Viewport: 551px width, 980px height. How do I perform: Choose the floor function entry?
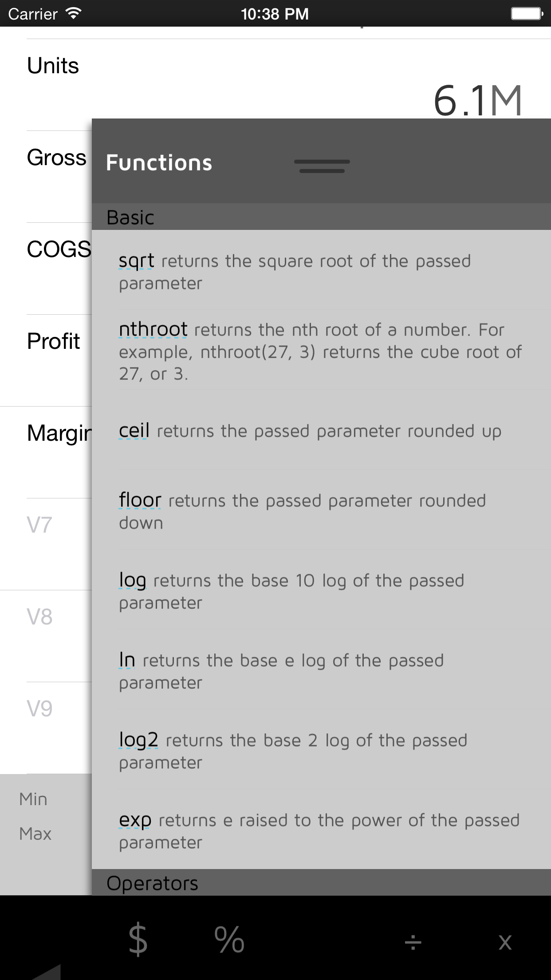[x=140, y=501]
